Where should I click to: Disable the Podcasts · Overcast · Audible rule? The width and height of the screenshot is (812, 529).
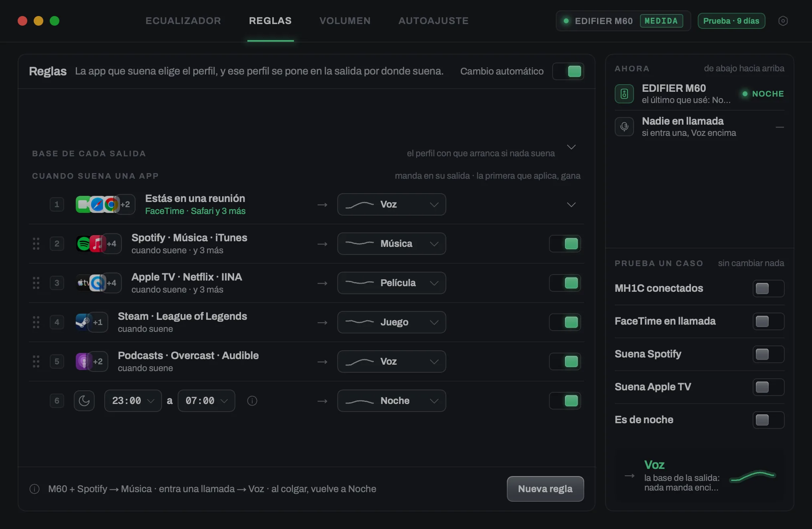[565, 361]
